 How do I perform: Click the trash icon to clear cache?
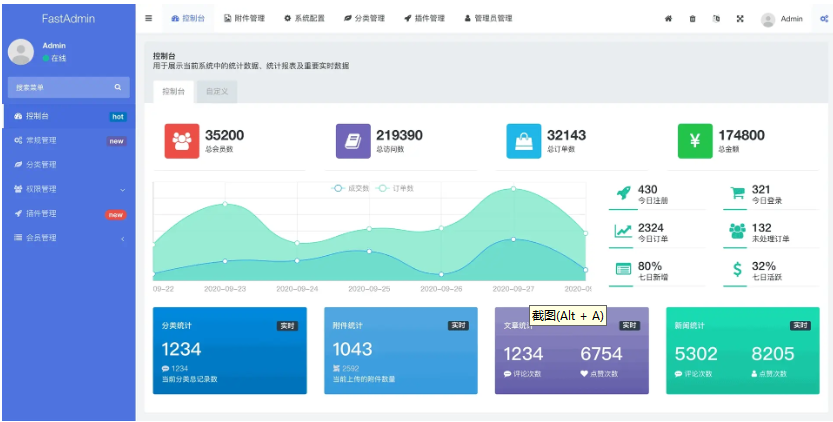(692, 19)
